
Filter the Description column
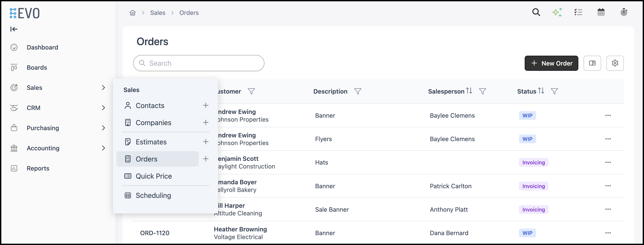358,91
